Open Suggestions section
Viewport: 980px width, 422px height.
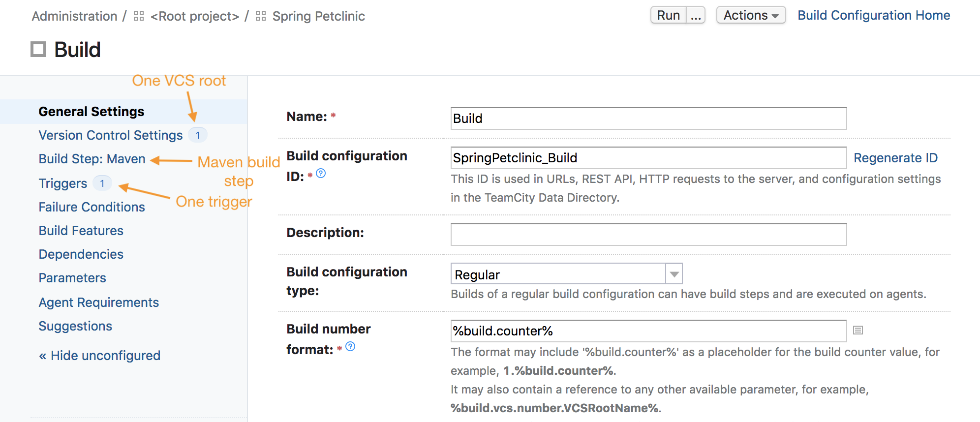click(75, 326)
